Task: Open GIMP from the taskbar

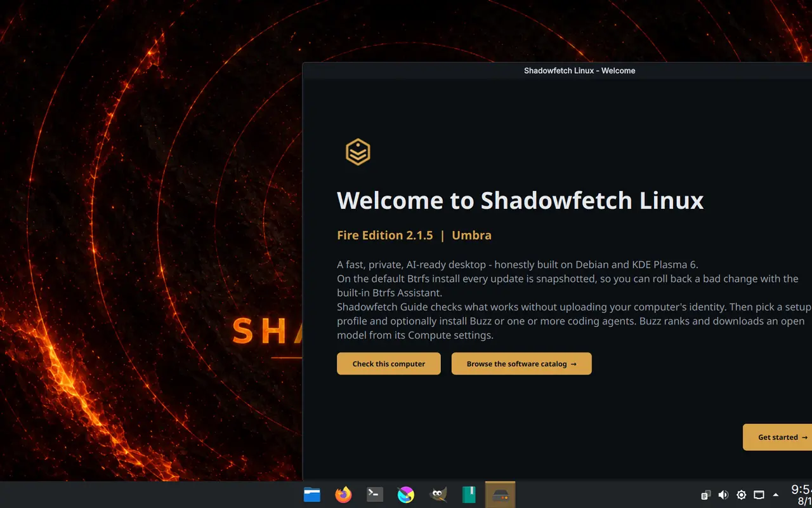Action: 438,495
